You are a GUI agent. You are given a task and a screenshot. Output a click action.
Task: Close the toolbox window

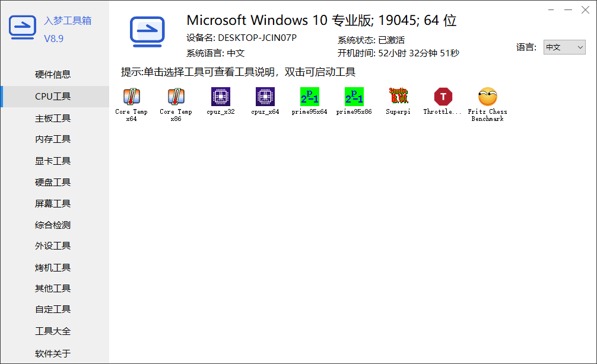(x=586, y=10)
